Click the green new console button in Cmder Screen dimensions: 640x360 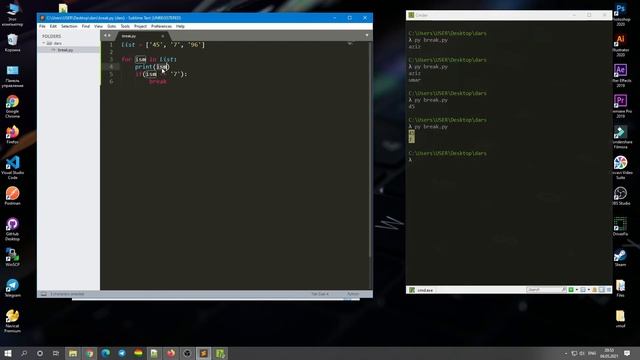coord(571,290)
